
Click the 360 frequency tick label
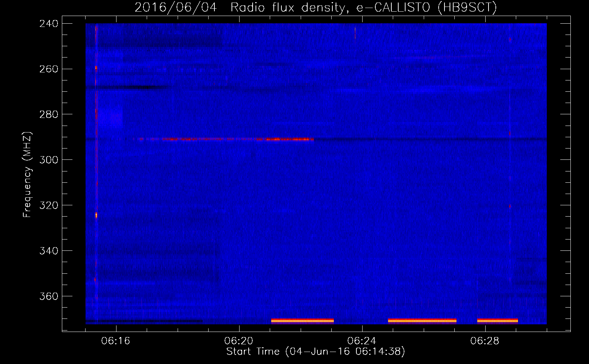pyautogui.click(x=49, y=297)
